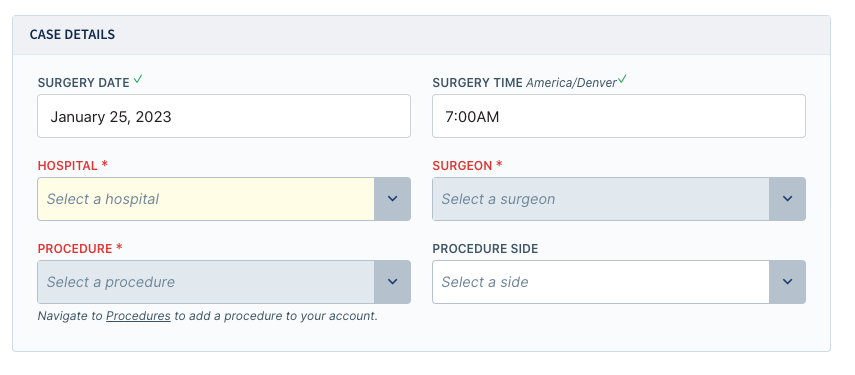Viewport: 855px width, 375px height.
Task: Click the Surgery Date field showing January 25, 2023
Action: point(224,116)
